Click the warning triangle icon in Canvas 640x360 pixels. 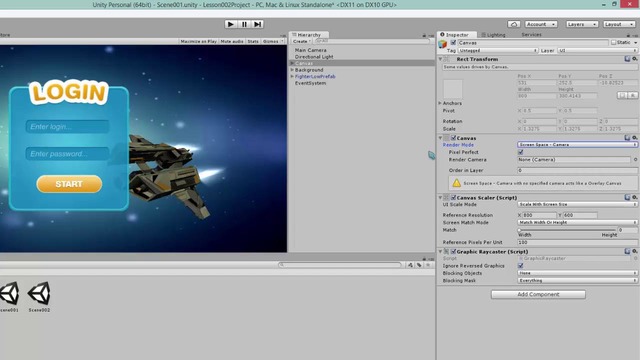point(456,183)
